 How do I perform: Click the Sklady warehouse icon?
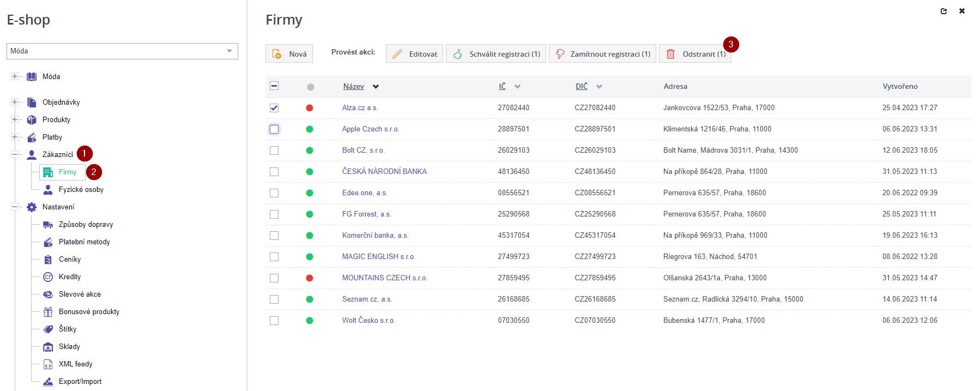[x=48, y=346]
